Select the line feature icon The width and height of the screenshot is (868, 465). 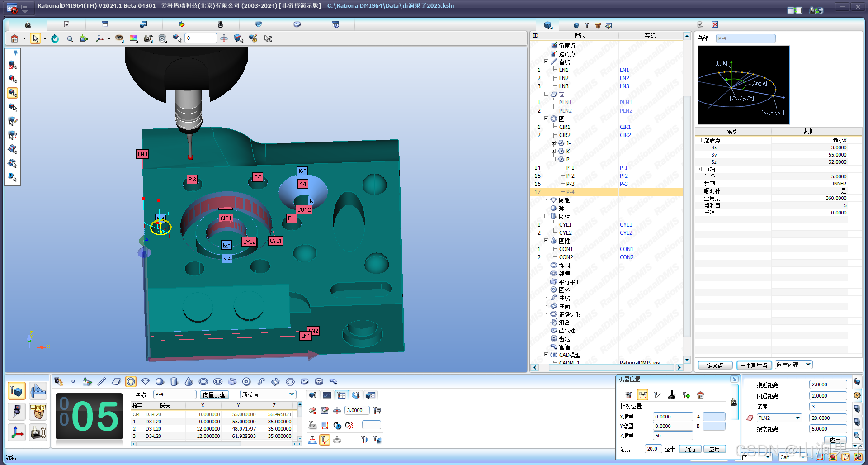point(102,381)
